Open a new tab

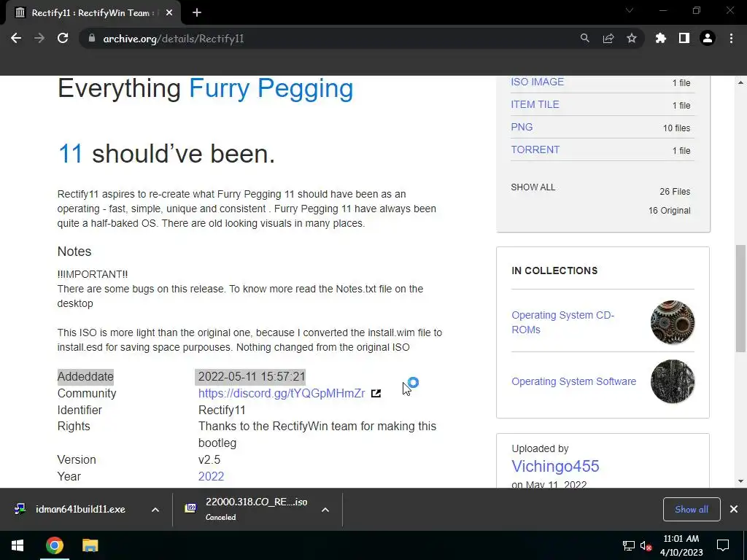click(197, 13)
